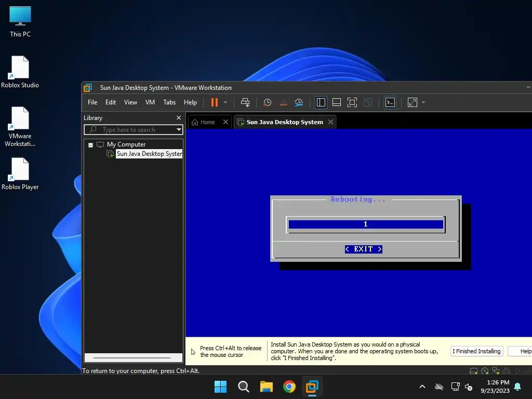Click the VMware Workstation title bar icon

88,88
